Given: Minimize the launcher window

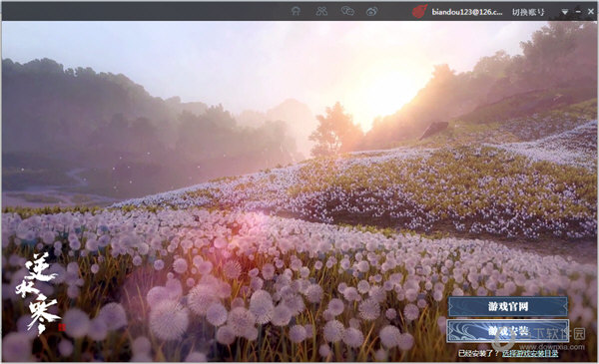Looking at the screenshot, I should point(578,12).
